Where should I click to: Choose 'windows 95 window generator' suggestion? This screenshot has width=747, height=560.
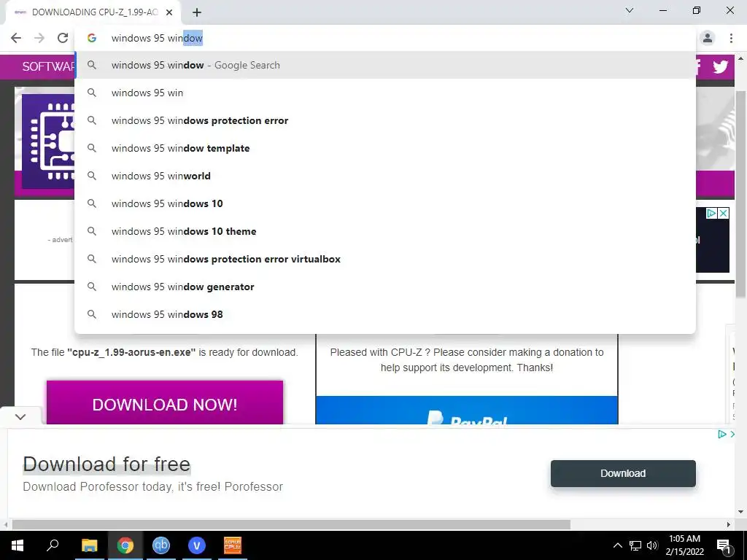[385, 287]
